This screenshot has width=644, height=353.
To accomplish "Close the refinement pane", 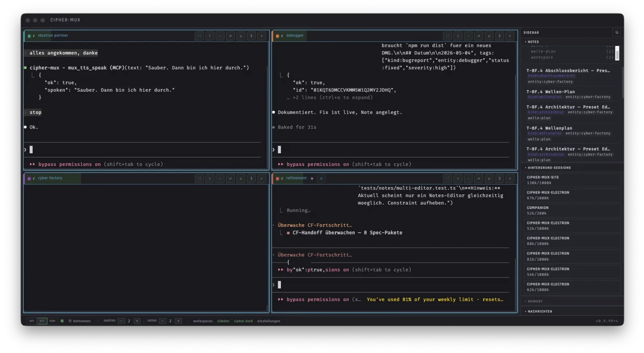I will [x=510, y=178].
